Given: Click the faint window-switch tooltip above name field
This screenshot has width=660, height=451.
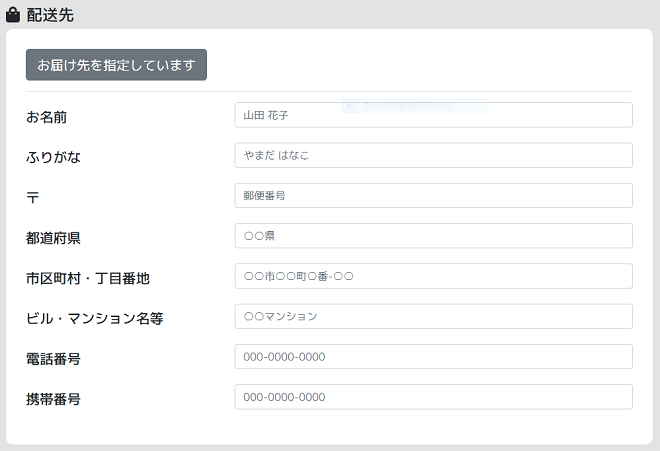Looking at the screenshot, I should 414,104.
